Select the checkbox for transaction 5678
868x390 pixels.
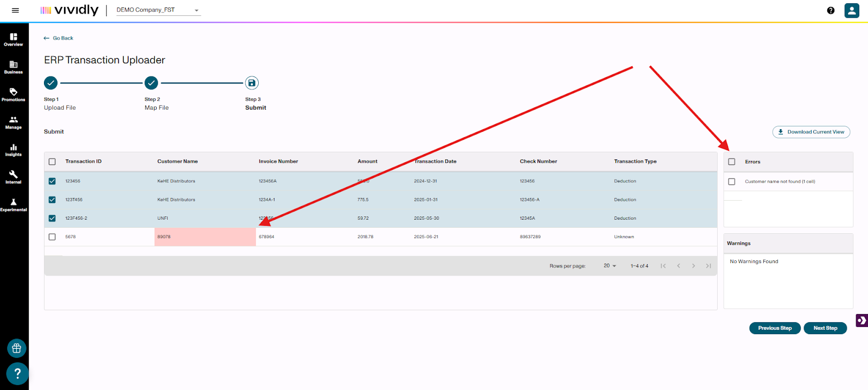click(x=52, y=237)
